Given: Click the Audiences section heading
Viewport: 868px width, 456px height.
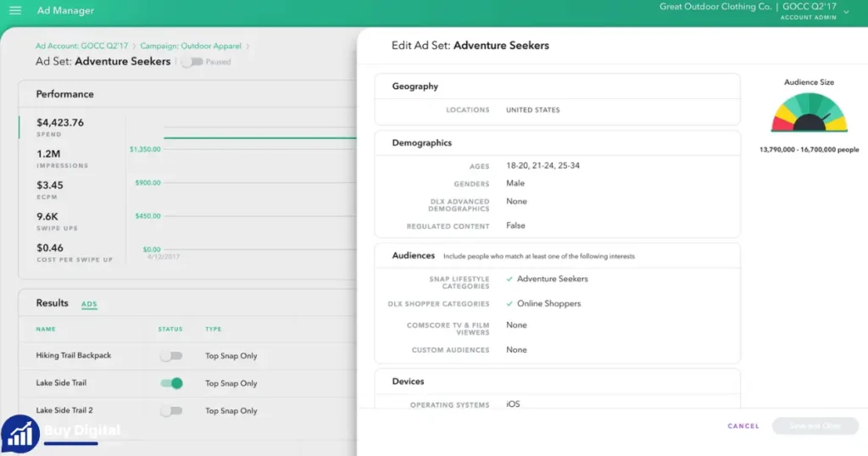Looking at the screenshot, I should click(x=414, y=256).
